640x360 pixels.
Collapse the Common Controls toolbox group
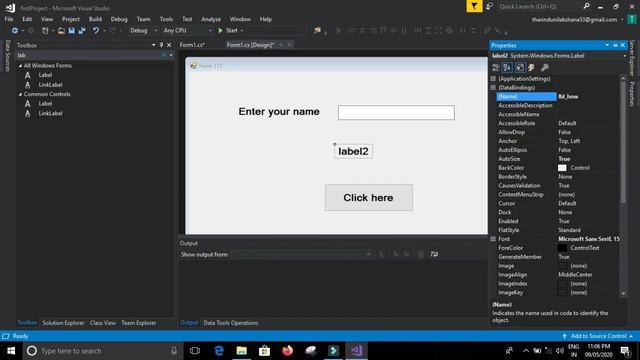point(20,94)
